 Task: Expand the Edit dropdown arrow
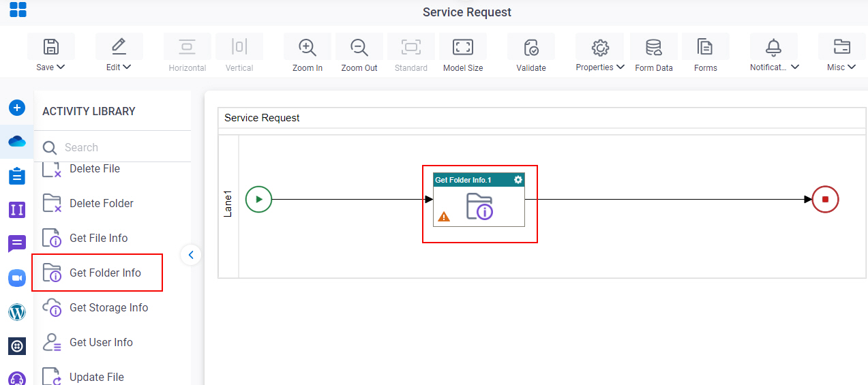tap(128, 67)
